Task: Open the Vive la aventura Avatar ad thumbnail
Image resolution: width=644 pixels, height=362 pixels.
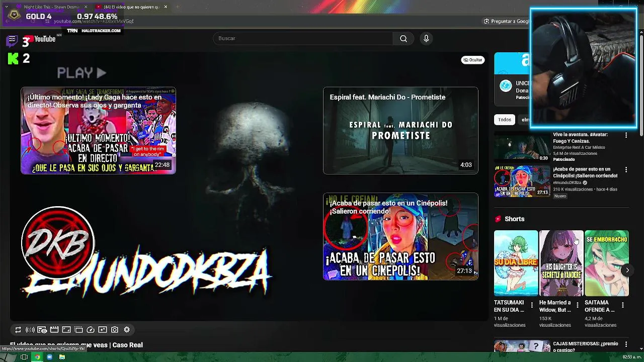Action: [522, 147]
